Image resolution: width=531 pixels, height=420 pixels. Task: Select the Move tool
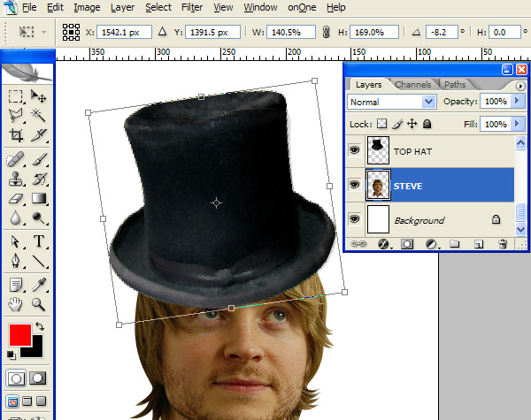38,96
